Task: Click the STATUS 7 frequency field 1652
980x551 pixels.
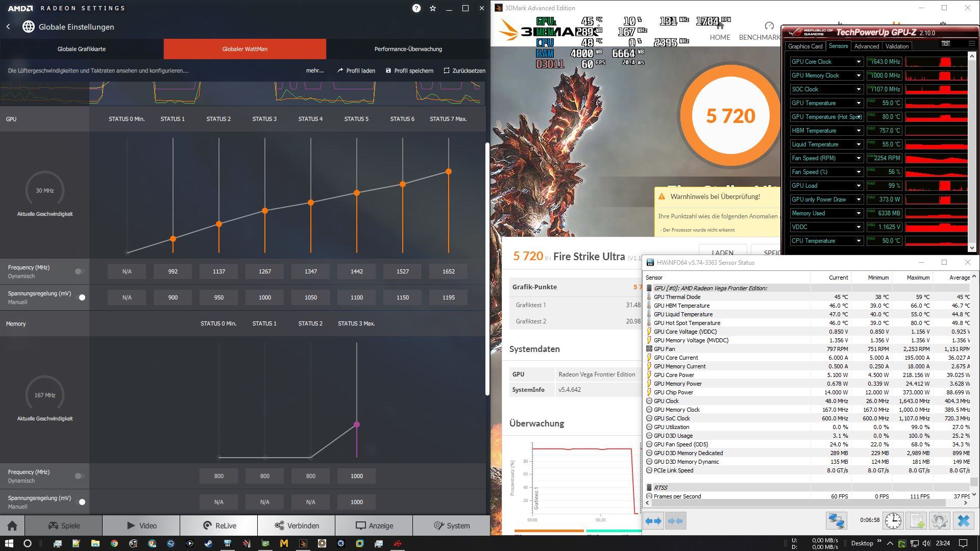Action: coord(448,271)
